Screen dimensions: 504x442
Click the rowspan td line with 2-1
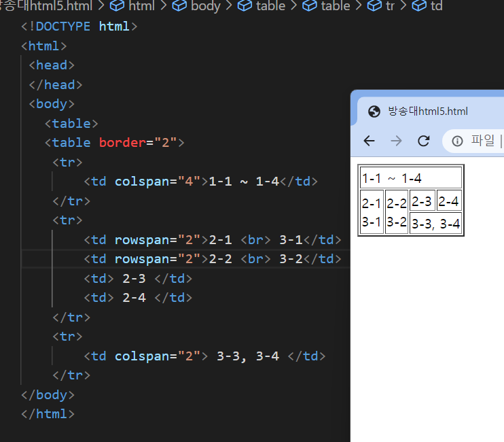coord(213,239)
